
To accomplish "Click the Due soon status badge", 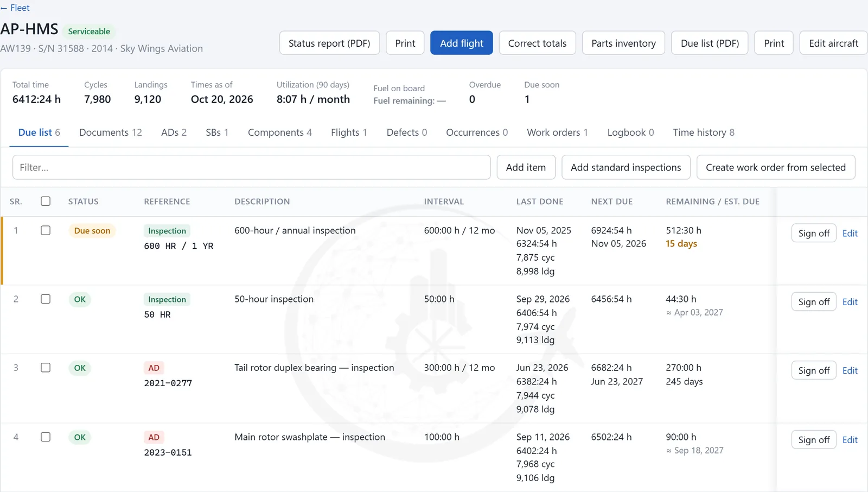I will [x=92, y=231].
